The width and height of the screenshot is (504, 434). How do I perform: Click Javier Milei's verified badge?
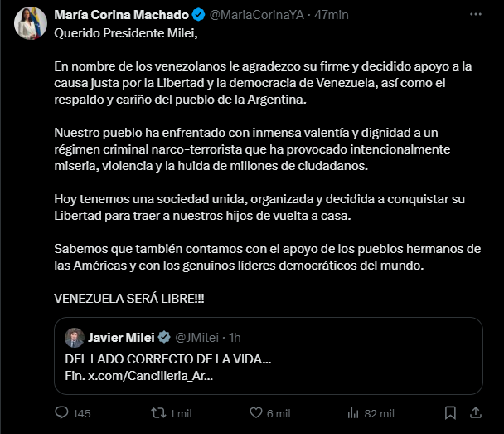click(x=164, y=337)
